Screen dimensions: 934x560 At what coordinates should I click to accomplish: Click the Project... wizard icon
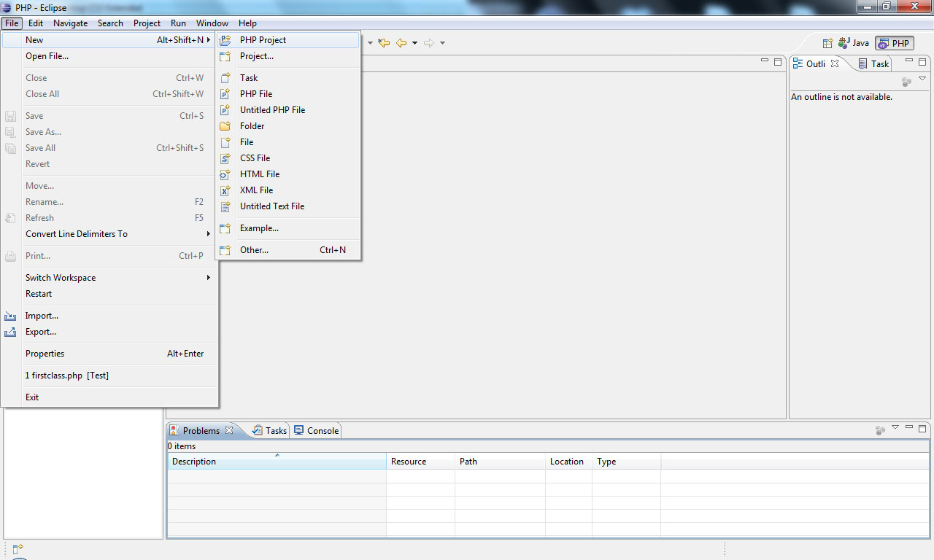(225, 56)
